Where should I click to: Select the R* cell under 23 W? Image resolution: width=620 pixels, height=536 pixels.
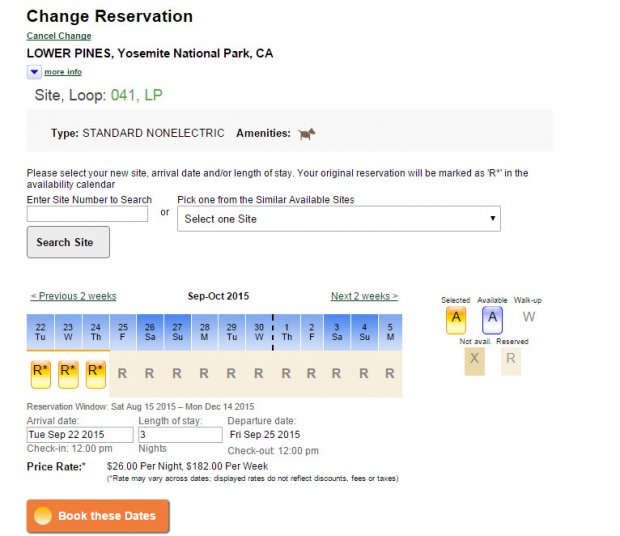(68, 374)
